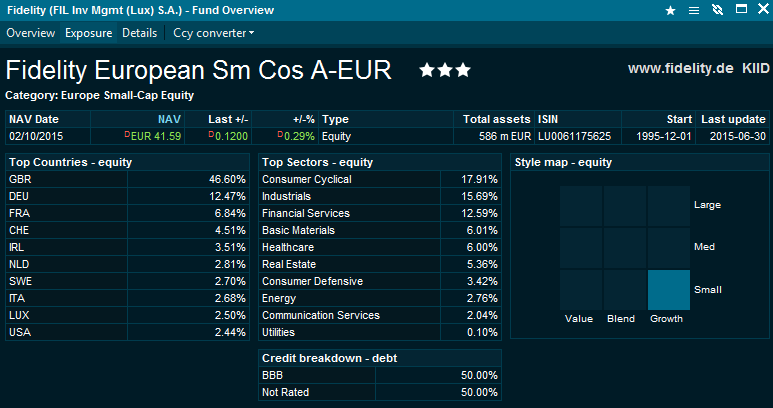Click the Large Value style map cell

(581, 206)
